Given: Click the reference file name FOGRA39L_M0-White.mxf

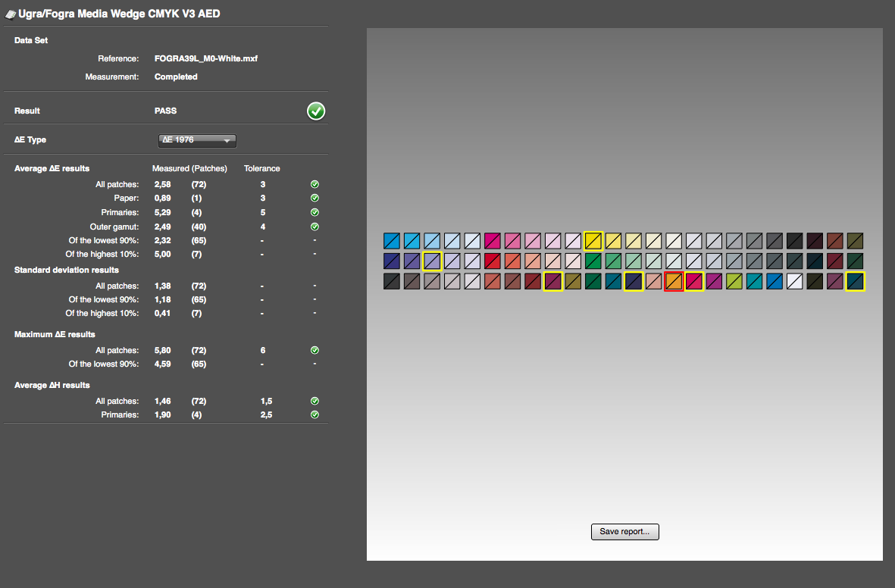Looking at the screenshot, I should click(x=206, y=58).
